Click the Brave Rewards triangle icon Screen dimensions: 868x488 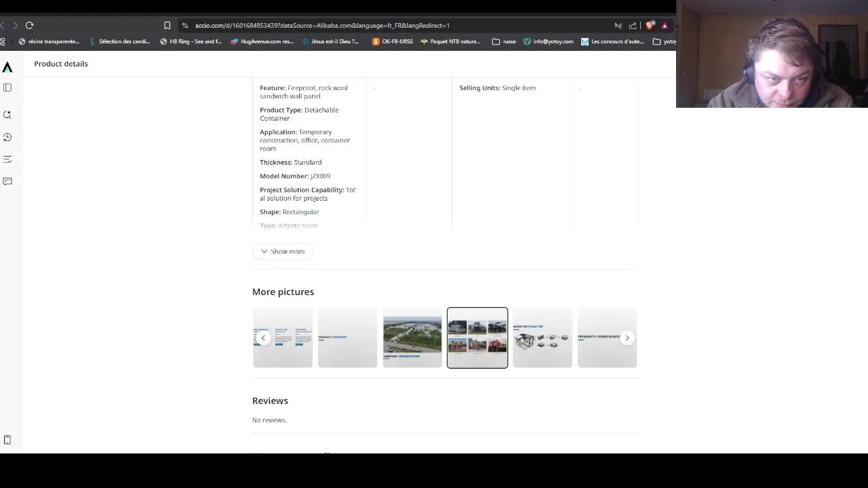[x=665, y=25]
